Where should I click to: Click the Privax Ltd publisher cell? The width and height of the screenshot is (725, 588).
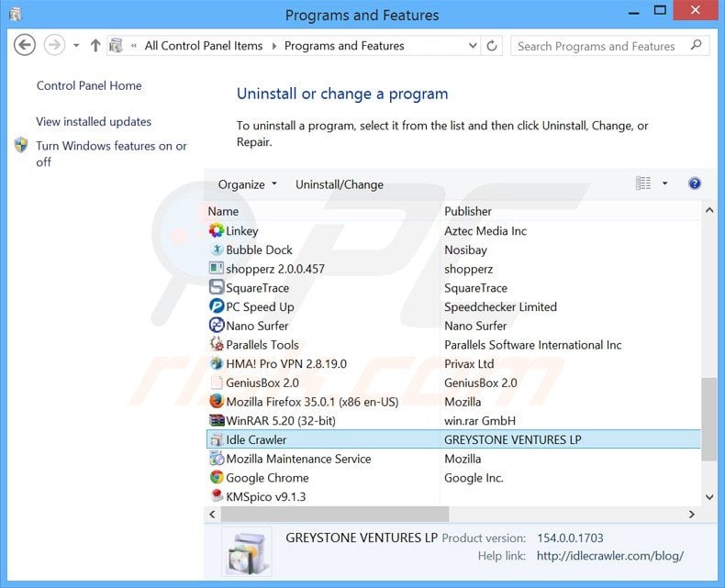click(x=469, y=364)
